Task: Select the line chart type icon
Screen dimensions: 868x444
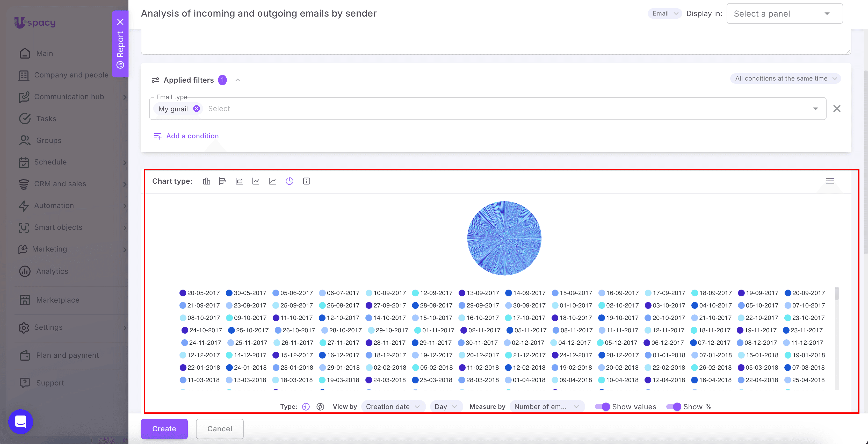Action: tap(256, 181)
